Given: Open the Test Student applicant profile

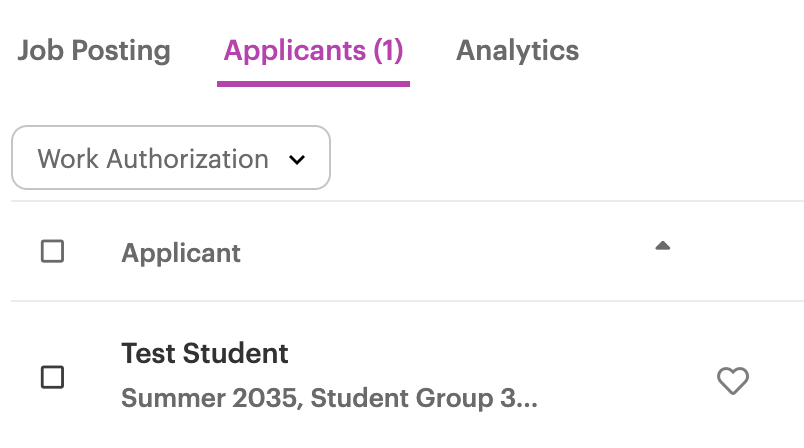Looking at the screenshot, I should pyautogui.click(x=205, y=353).
